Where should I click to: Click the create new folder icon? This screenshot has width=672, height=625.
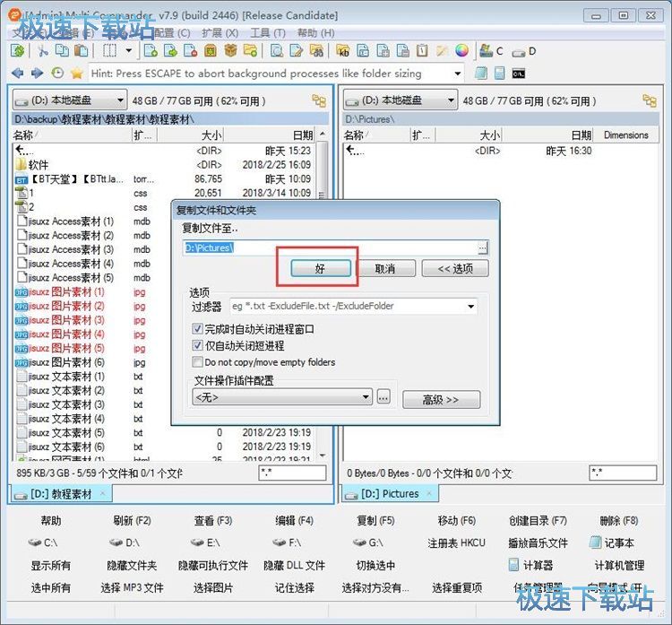click(x=250, y=51)
